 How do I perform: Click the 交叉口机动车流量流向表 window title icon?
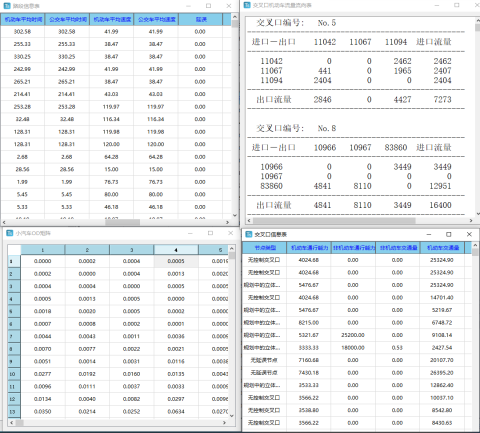tap(247, 5)
